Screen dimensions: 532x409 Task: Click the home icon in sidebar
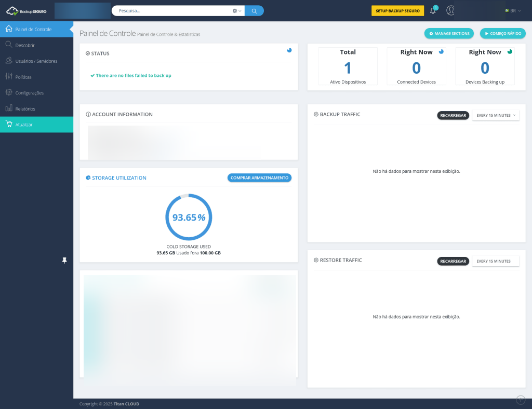click(x=9, y=29)
